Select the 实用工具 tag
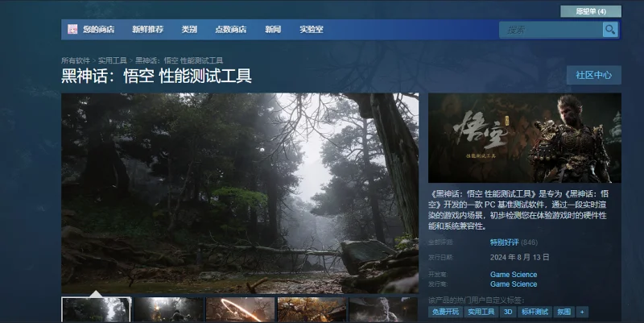The image size is (644, 323). (481, 312)
